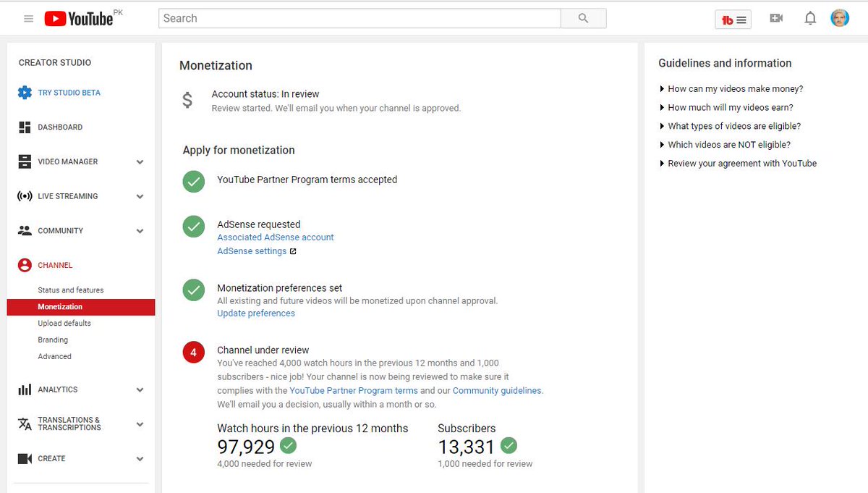Open Status and features page
Image resolution: width=868 pixels, height=493 pixels.
71,290
